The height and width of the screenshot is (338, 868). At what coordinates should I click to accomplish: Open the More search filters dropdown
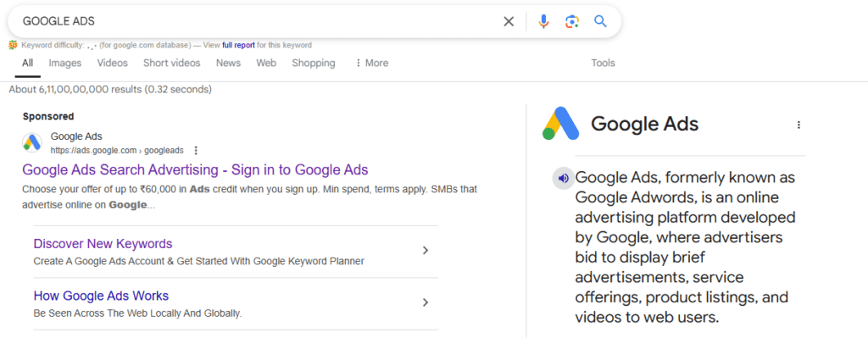click(371, 63)
